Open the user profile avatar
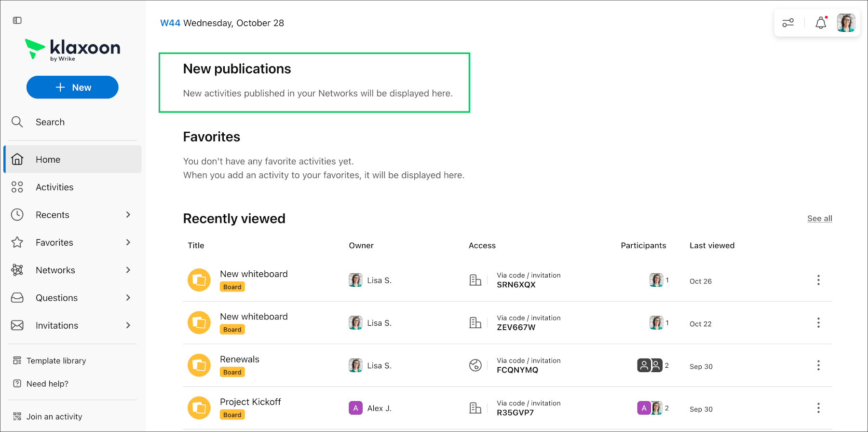The width and height of the screenshot is (868, 432). tap(846, 23)
